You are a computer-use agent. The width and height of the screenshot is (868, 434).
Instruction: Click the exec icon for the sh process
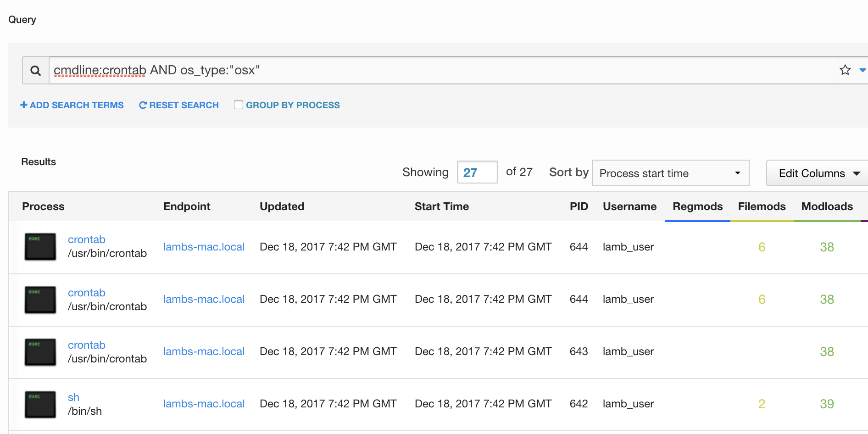(40, 404)
